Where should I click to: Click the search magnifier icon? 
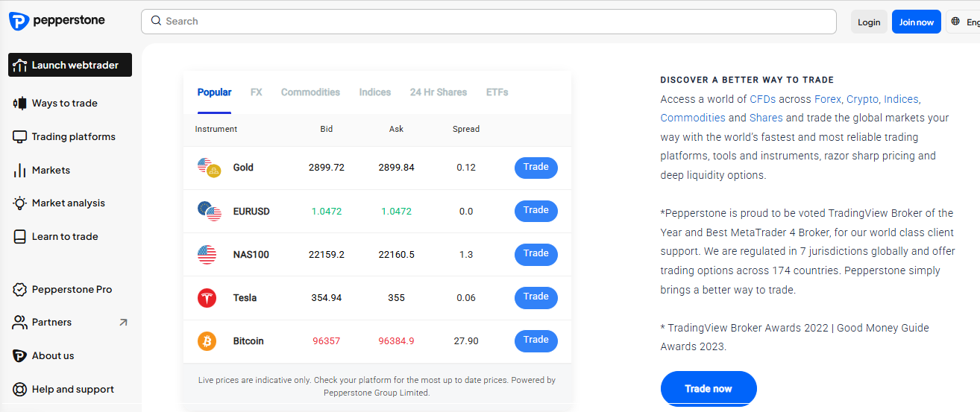[x=156, y=21]
